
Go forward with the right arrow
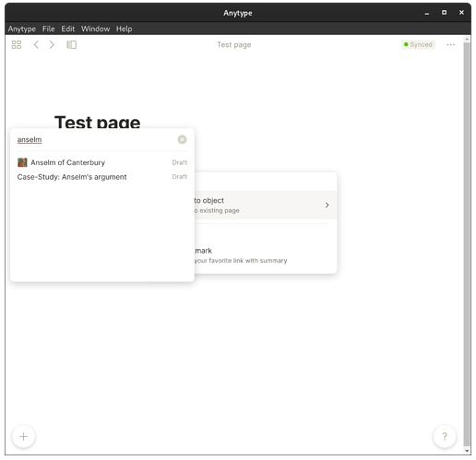click(52, 45)
